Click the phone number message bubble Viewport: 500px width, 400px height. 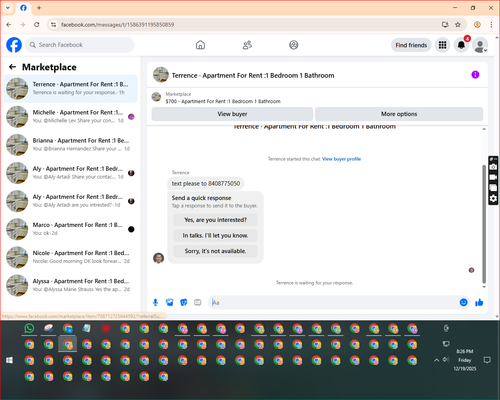point(206,184)
